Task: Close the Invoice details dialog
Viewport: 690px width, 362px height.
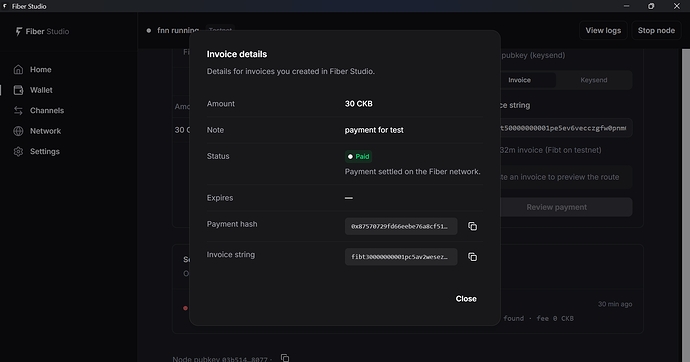Action: pyautogui.click(x=466, y=299)
